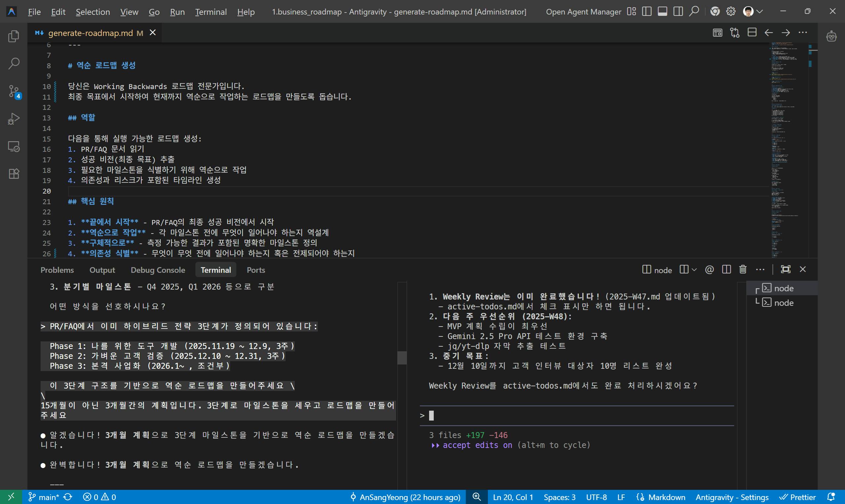Toggle the secondary sidebar

(x=678, y=11)
